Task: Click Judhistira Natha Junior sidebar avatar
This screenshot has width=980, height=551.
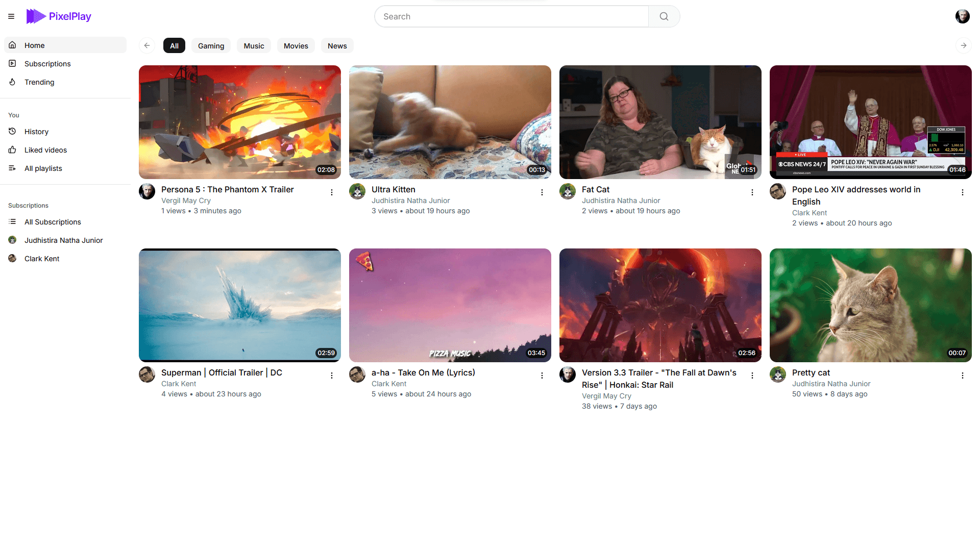Action: (12, 240)
